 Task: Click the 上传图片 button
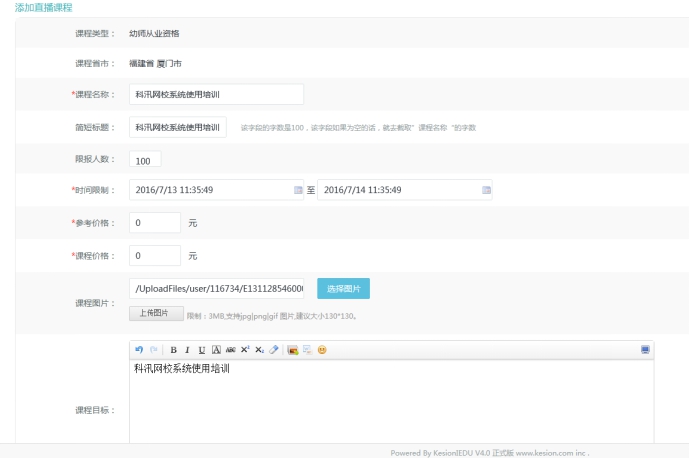(x=154, y=313)
